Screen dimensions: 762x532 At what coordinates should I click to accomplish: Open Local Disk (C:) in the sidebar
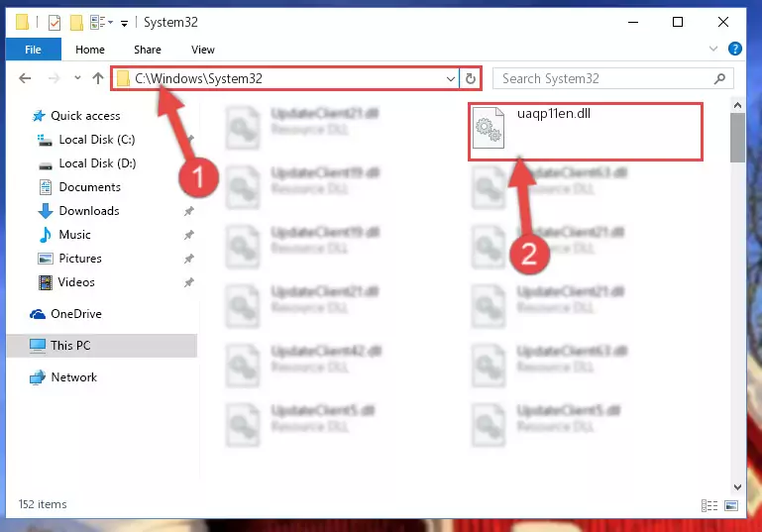(97, 140)
